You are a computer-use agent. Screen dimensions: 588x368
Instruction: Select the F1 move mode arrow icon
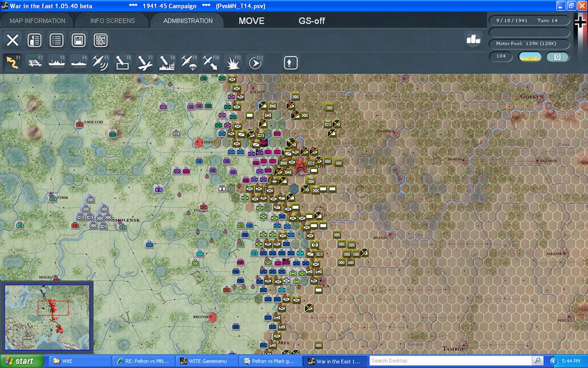point(12,63)
